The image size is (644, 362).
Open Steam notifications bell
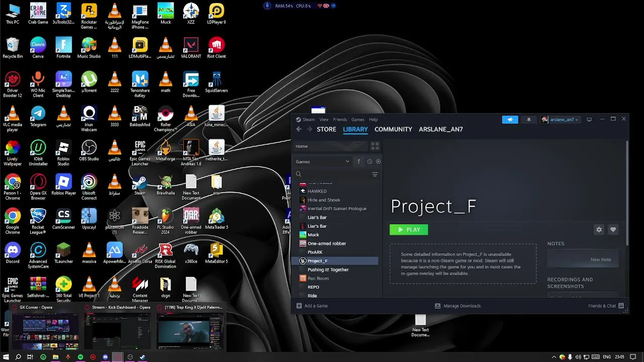click(x=528, y=120)
